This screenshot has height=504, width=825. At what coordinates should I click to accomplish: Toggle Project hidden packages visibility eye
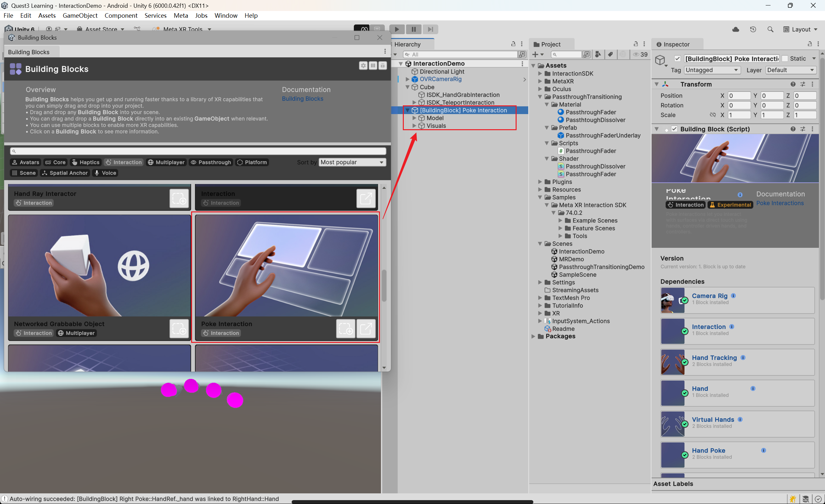click(x=640, y=54)
